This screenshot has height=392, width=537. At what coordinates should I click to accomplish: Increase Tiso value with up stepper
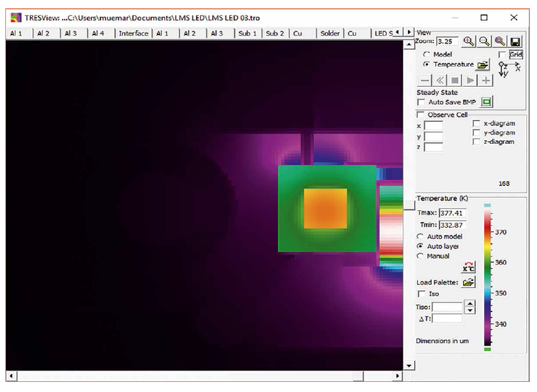(470, 304)
